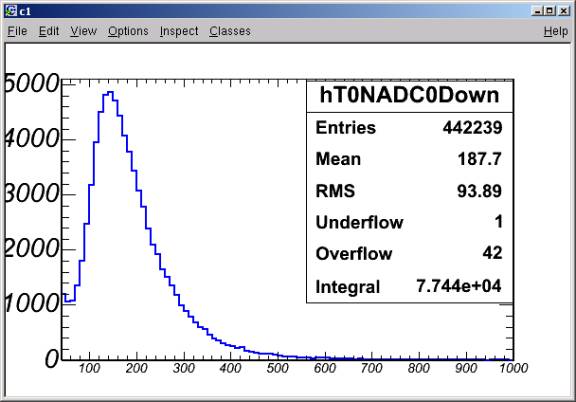Click the y-axis label 3000
Viewport: 576px width, 402px height.
pyautogui.click(x=32, y=193)
